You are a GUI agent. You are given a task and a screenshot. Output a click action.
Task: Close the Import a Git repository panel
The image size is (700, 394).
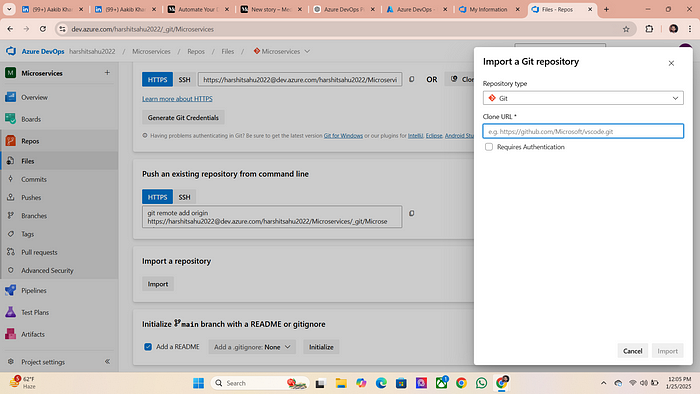(x=671, y=63)
